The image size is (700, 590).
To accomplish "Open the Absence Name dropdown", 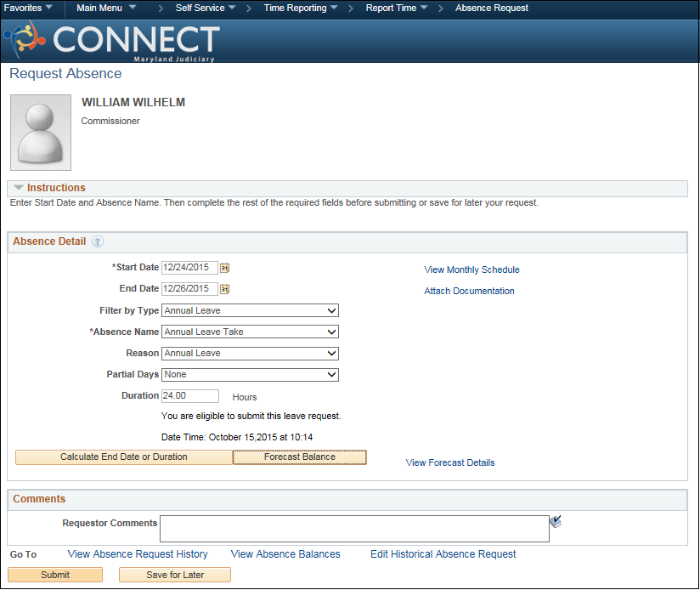I will (x=250, y=332).
